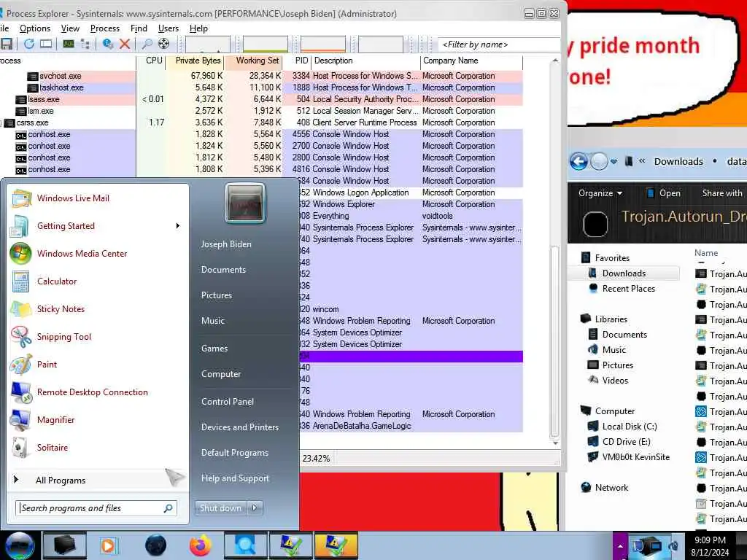Viewport: 747px width, 560px height.
Task: Click the Find handle binoculars icon
Action: pos(147,44)
